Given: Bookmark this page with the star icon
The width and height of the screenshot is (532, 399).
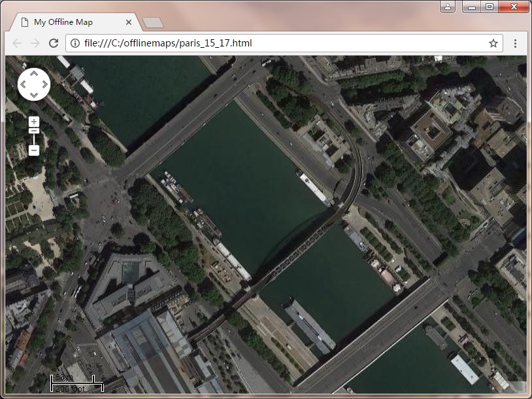Looking at the screenshot, I should click(493, 43).
